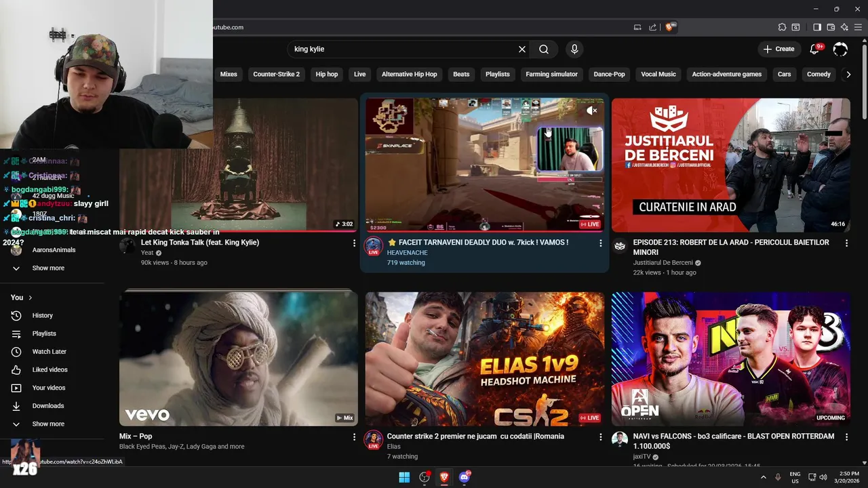Screen dimensions: 868x488
Task: Open the Let King Tonka Talk video title
Action: click(x=200, y=243)
